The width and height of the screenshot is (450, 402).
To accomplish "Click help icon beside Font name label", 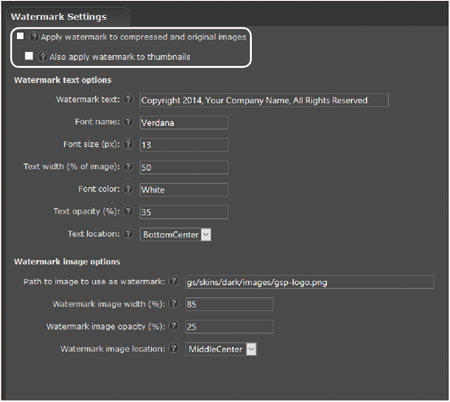I will [x=128, y=122].
